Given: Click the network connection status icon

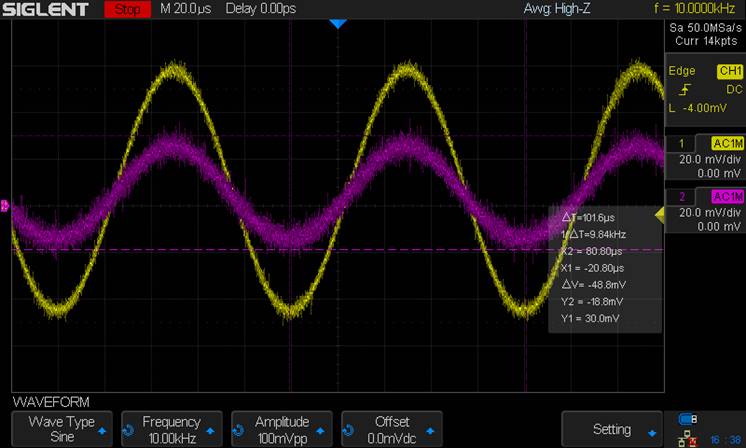Looking at the screenshot, I should point(687,438).
